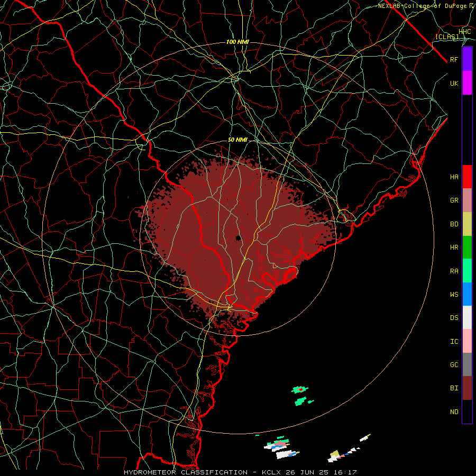Click the 16:17 timestamp
The width and height of the screenshot is (476, 476).
point(346,472)
